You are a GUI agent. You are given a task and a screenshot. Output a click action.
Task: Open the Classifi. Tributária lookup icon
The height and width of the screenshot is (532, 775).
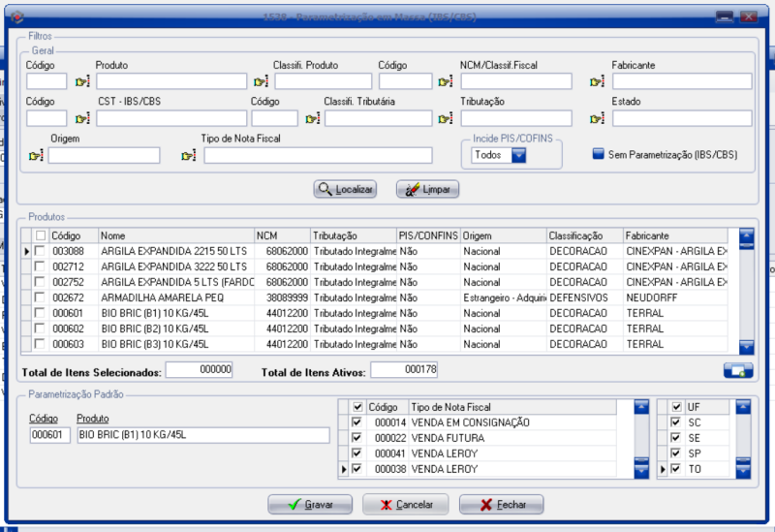tap(312, 118)
